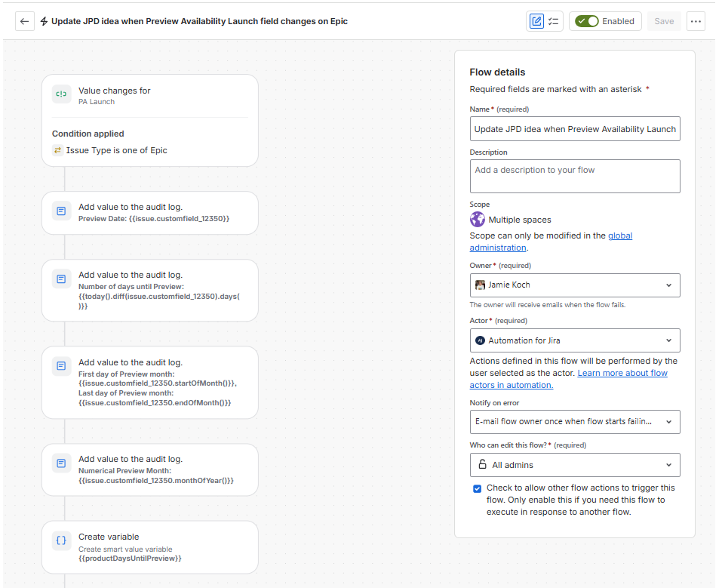722x588 pixels.
Task: Edit the flow Name field
Action: 575,129
